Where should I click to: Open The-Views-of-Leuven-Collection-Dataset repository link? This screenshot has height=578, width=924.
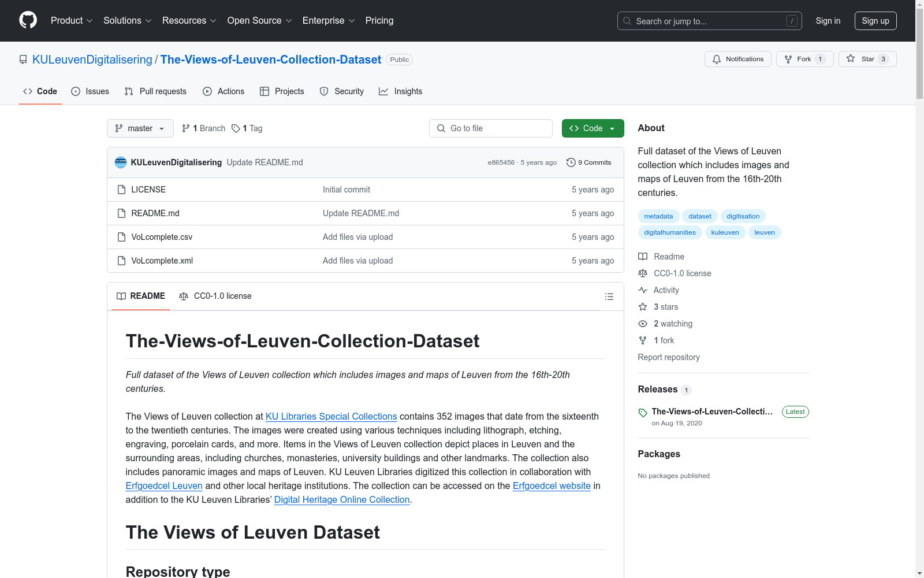pyautogui.click(x=271, y=60)
